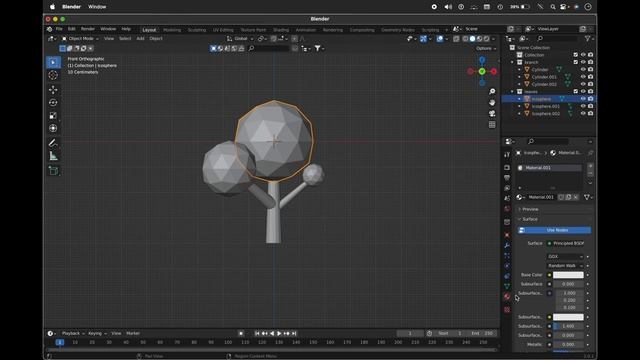The image size is (640, 360).
Task: Open the Particles properties tab
Action: pos(507,256)
